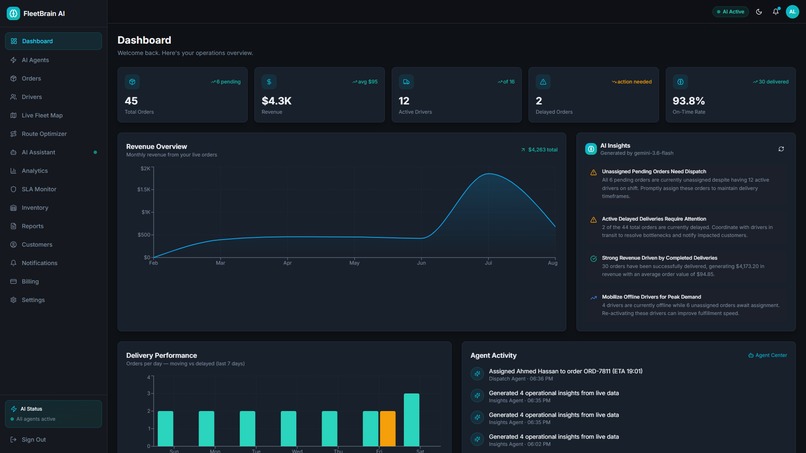Click the Active Drivers truck icon
Image resolution: width=806 pixels, height=453 pixels.
click(x=406, y=82)
